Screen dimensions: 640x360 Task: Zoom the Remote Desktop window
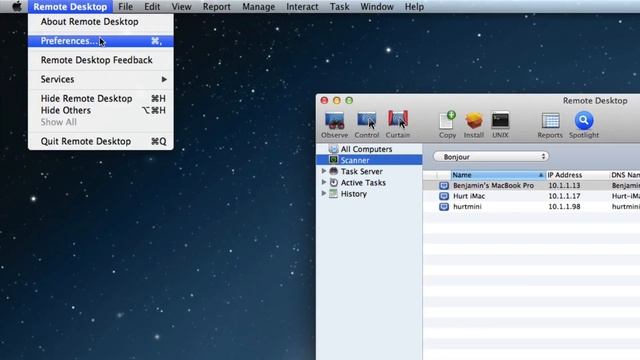coord(349,100)
